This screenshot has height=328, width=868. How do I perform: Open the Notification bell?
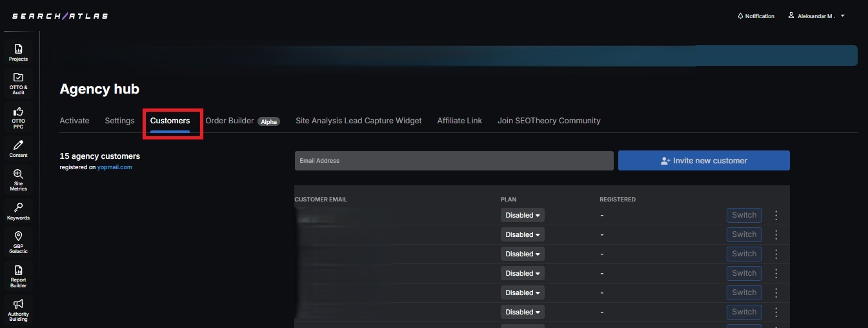coord(756,16)
